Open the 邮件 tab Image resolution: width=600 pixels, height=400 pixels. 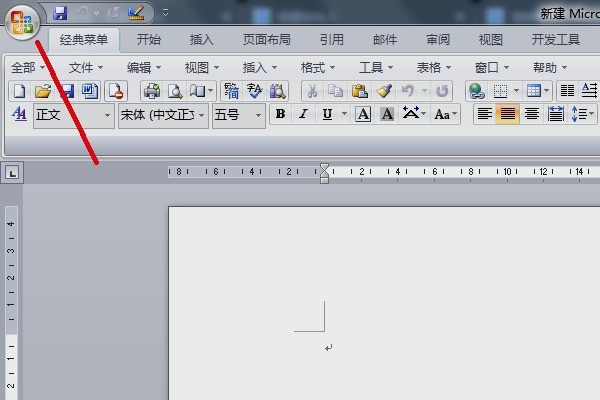click(385, 40)
